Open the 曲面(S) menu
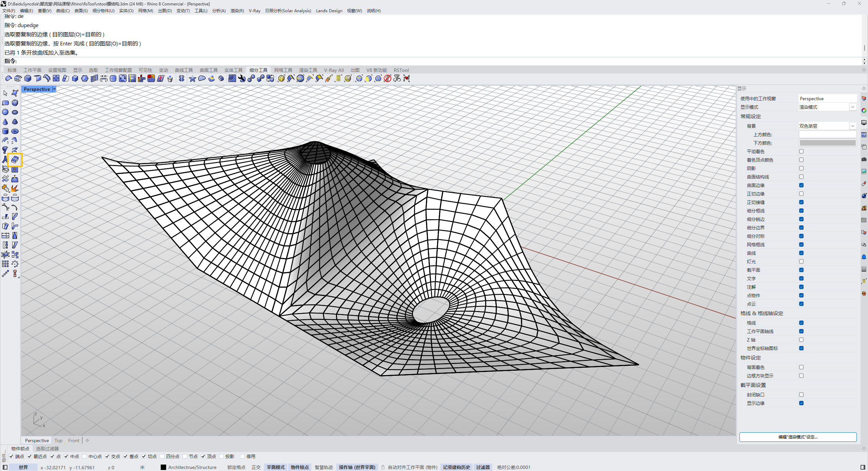This screenshot has width=868, height=471. click(81, 11)
